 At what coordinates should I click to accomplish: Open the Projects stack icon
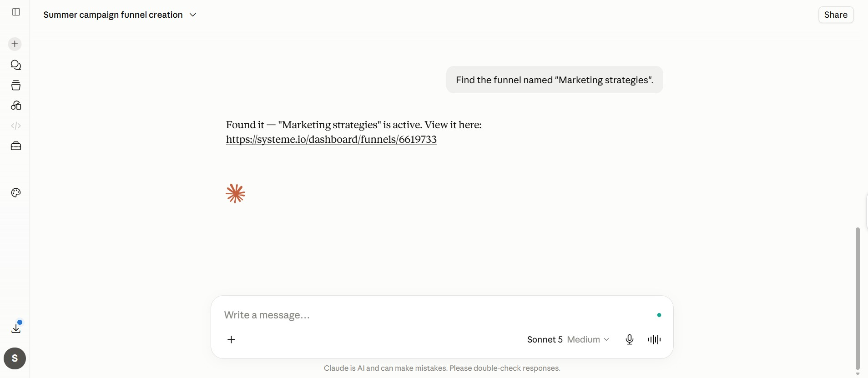point(16,85)
